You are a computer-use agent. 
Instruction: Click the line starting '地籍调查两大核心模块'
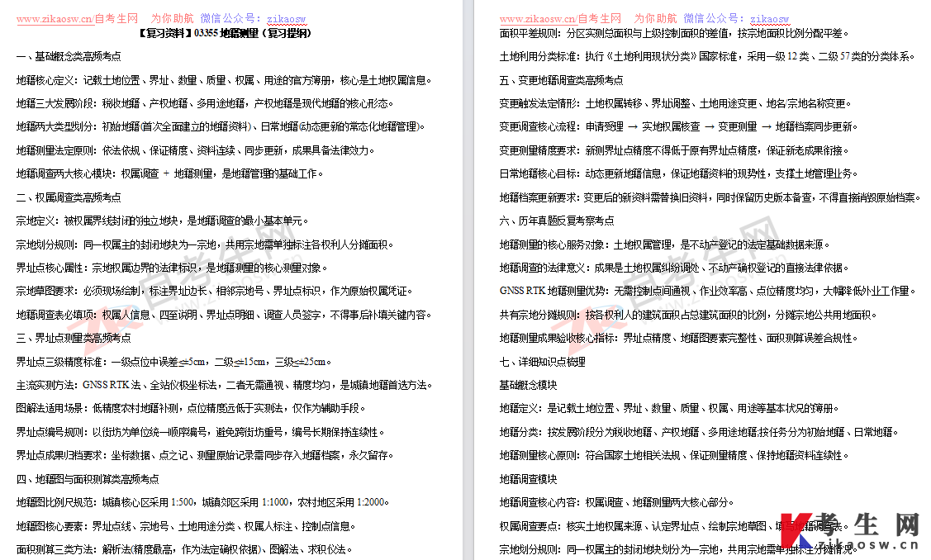coord(170,173)
